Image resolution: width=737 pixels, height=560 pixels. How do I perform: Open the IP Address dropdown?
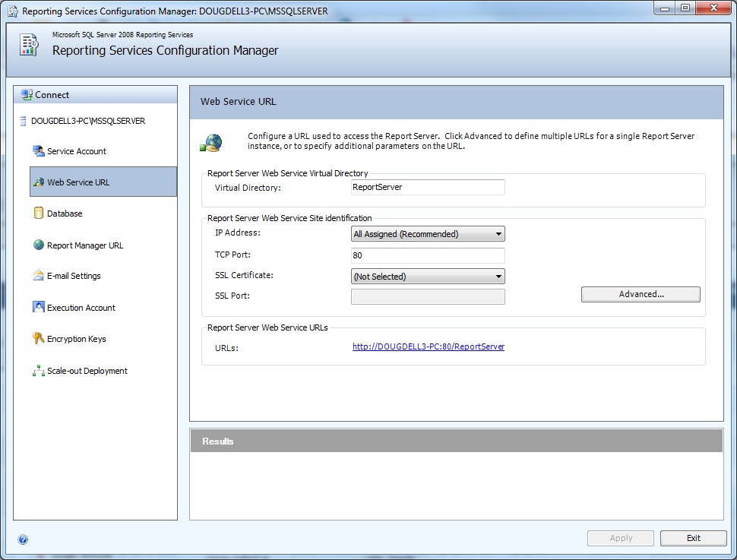click(x=428, y=234)
